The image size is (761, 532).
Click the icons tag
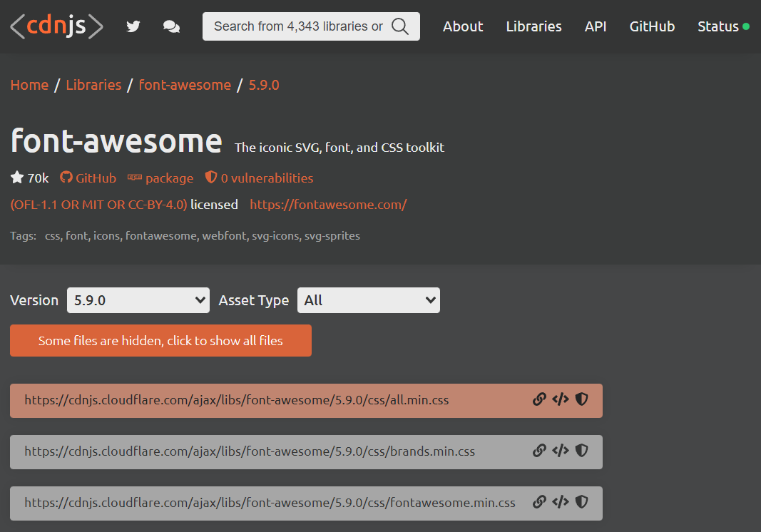[107, 236]
